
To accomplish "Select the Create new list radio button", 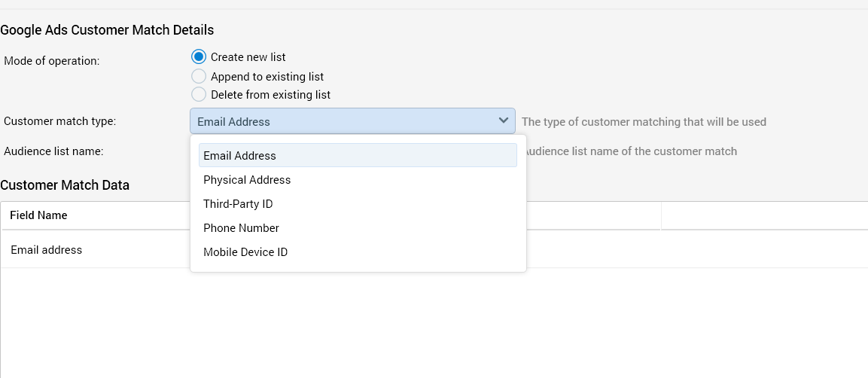I will tap(199, 57).
